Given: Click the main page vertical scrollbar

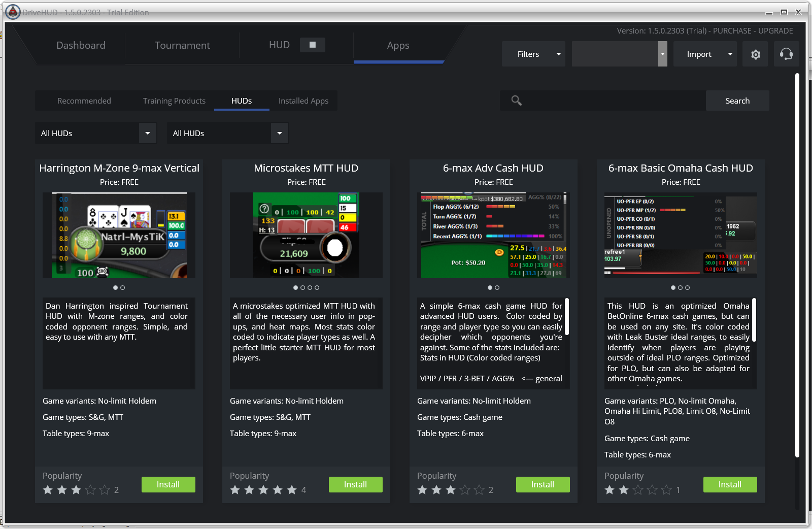Looking at the screenshot, I should click(x=797, y=266).
